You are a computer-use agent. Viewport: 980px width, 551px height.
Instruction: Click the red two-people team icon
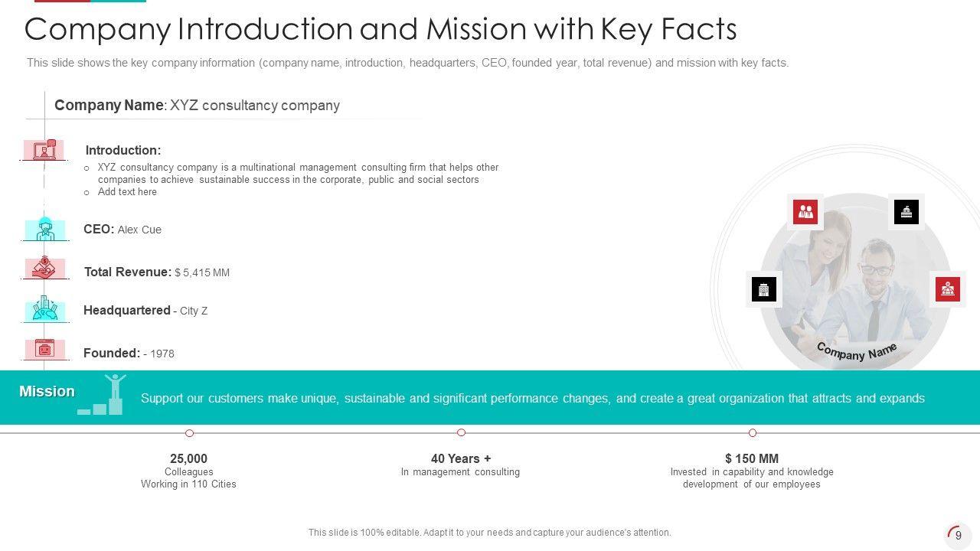[x=805, y=212]
